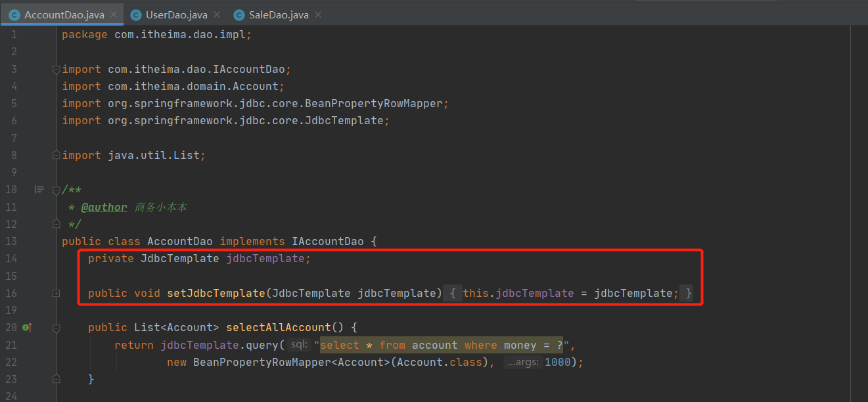
Task: Click the class icon on SaleDao.java tab
Action: (239, 14)
